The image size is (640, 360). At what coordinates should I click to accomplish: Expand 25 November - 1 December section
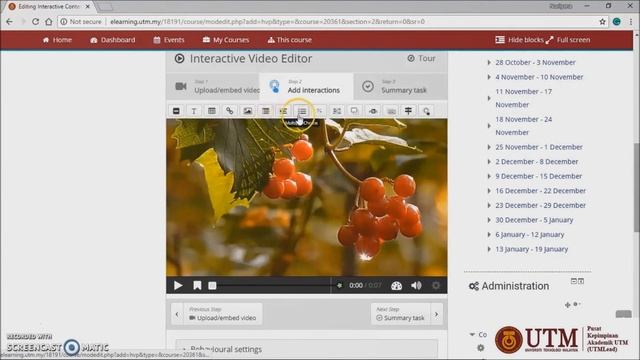pyautogui.click(x=489, y=147)
